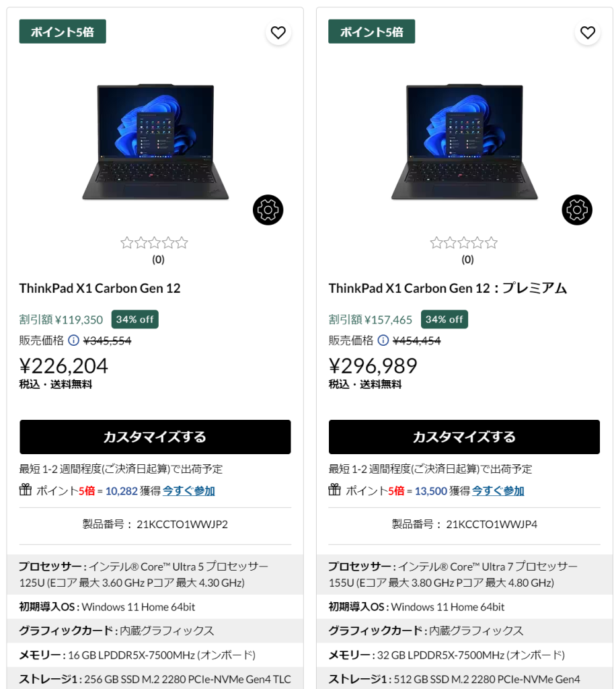Click the right laptop product image
Viewport: 616px width, 689px height.
tap(465, 141)
